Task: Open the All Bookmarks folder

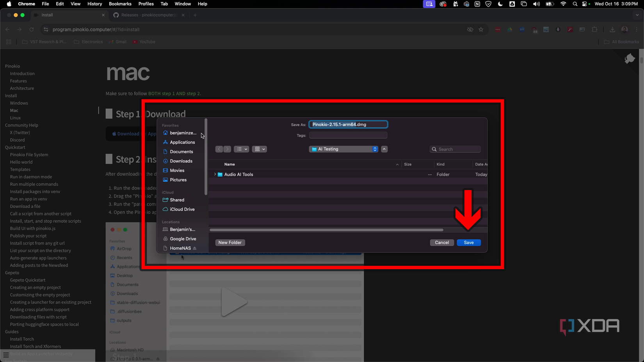Action: pos(622,42)
